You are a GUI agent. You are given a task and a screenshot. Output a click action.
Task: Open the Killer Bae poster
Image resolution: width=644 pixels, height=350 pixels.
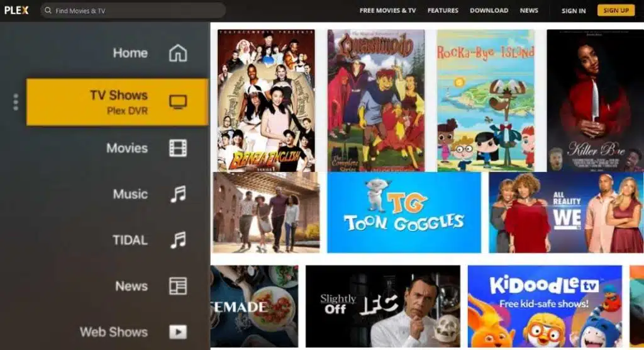[x=595, y=100]
